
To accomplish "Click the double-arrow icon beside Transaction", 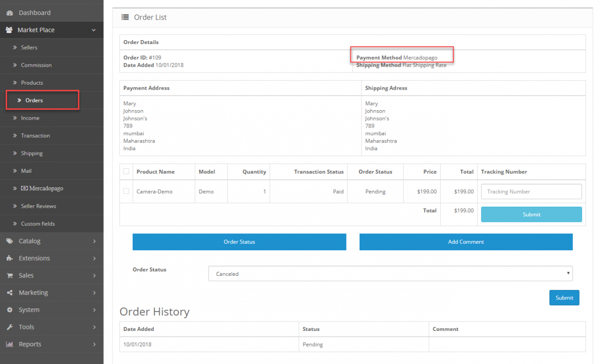I will pos(15,136).
